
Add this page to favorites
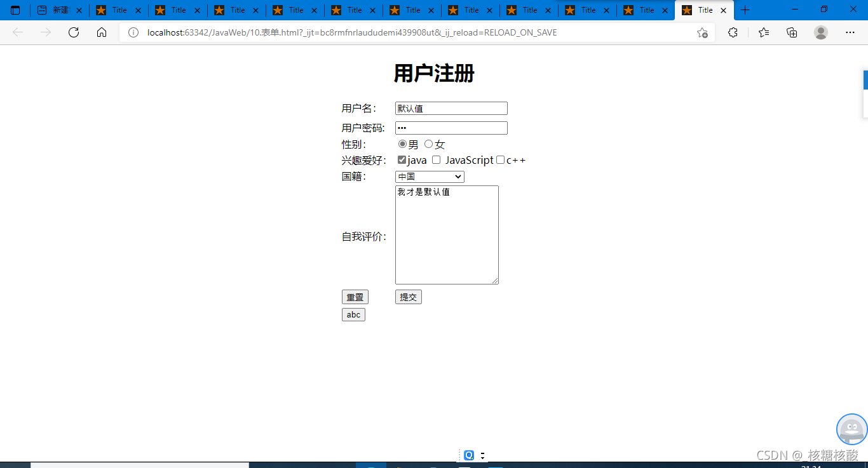(x=702, y=32)
